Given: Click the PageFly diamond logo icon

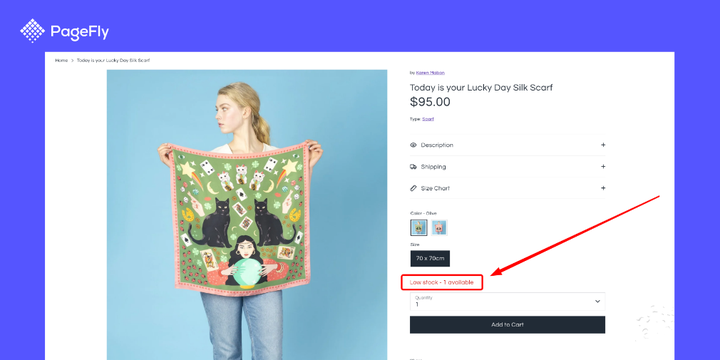Looking at the screenshot, I should pyautogui.click(x=32, y=31).
